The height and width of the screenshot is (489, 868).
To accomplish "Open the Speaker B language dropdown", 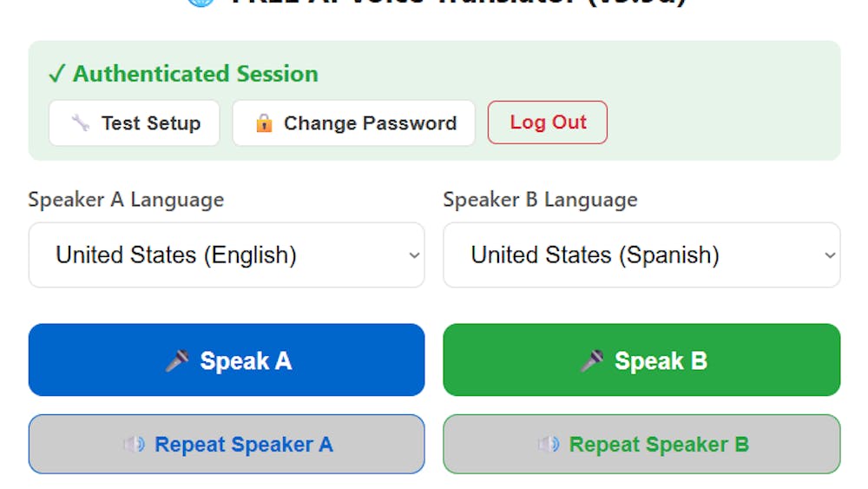I will click(x=641, y=254).
